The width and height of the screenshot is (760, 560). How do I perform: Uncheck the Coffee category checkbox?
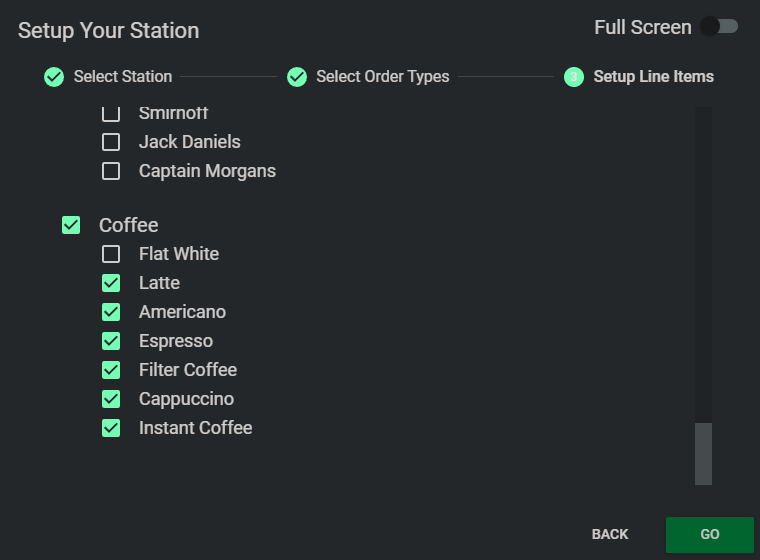point(71,225)
